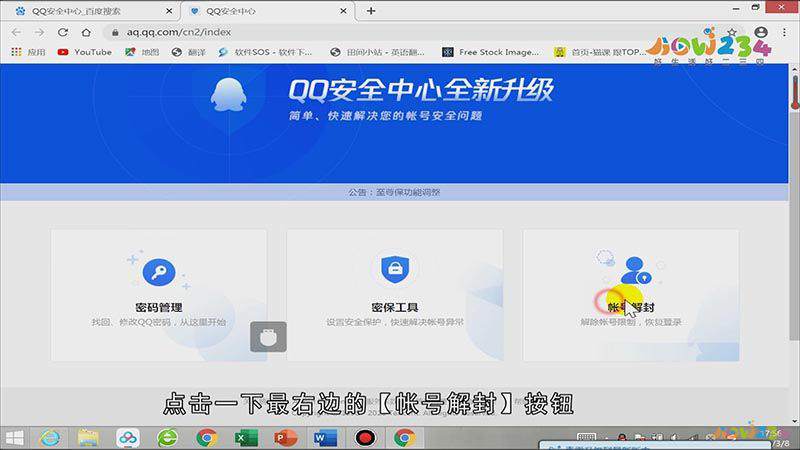Viewport: 800px width, 450px height.
Task: Open File Explorer from taskbar
Action: (88, 438)
